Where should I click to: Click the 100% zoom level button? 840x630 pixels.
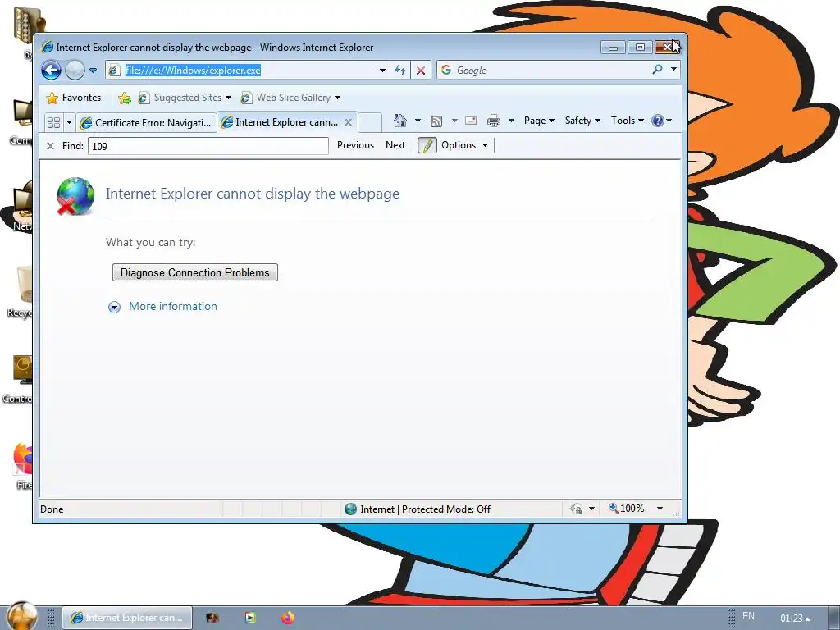(x=626, y=509)
